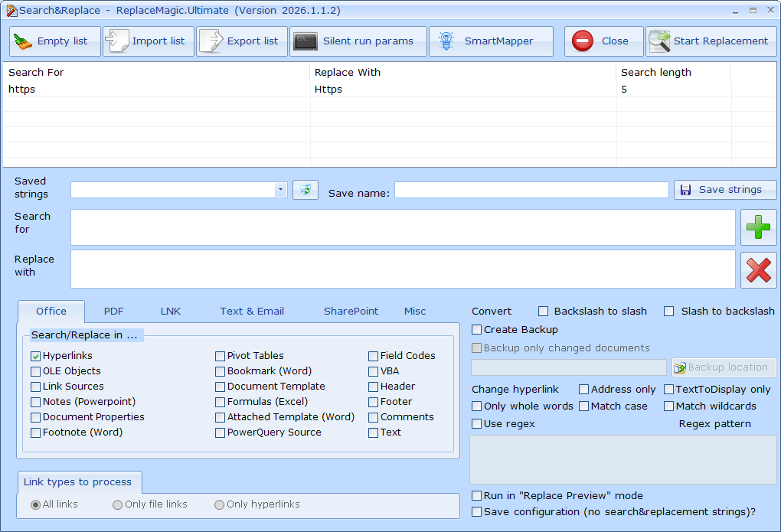The height and width of the screenshot is (532, 781).
Task: Click the red X remove icon
Action: tap(758, 270)
